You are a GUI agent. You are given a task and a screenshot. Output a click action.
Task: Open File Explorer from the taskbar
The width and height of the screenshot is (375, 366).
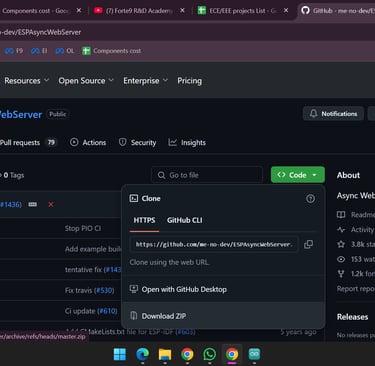click(165, 354)
